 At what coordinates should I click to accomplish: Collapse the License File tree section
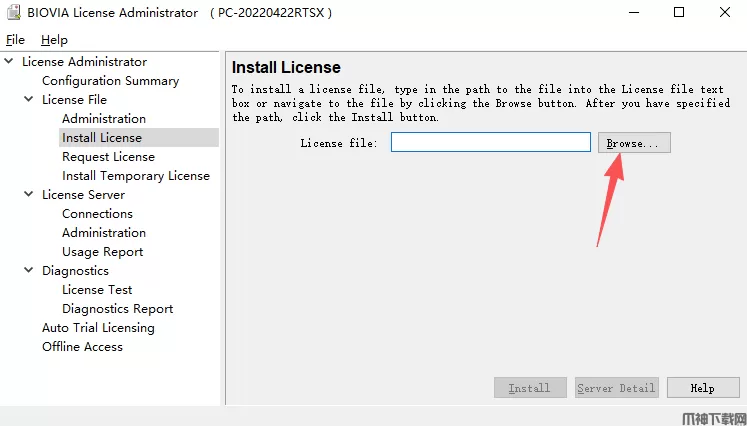pyautogui.click(x=29, y=100)
